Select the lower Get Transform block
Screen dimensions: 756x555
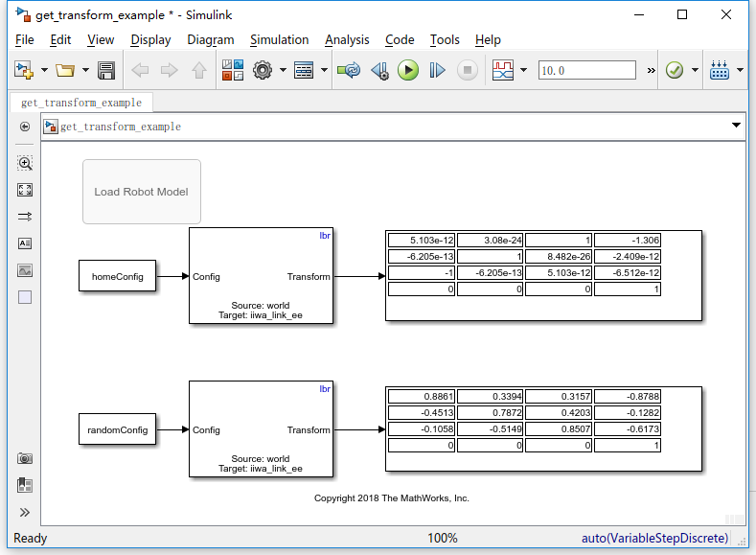pos(261,429)
